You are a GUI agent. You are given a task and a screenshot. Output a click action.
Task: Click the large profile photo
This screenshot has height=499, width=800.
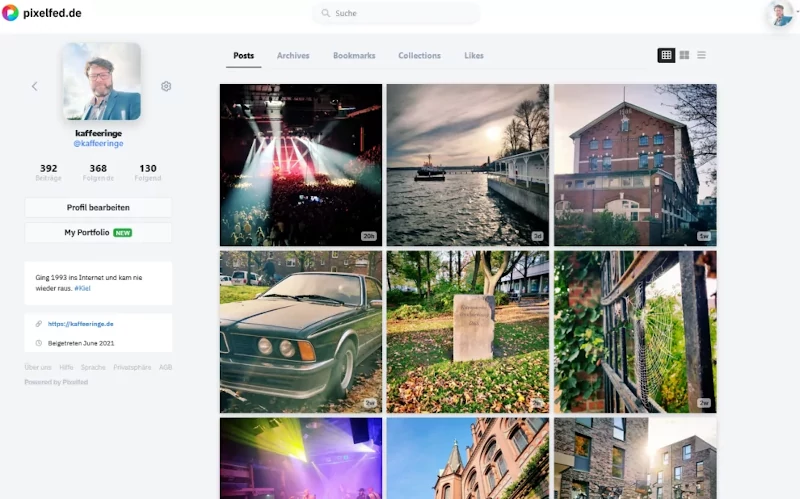(102, 81)
